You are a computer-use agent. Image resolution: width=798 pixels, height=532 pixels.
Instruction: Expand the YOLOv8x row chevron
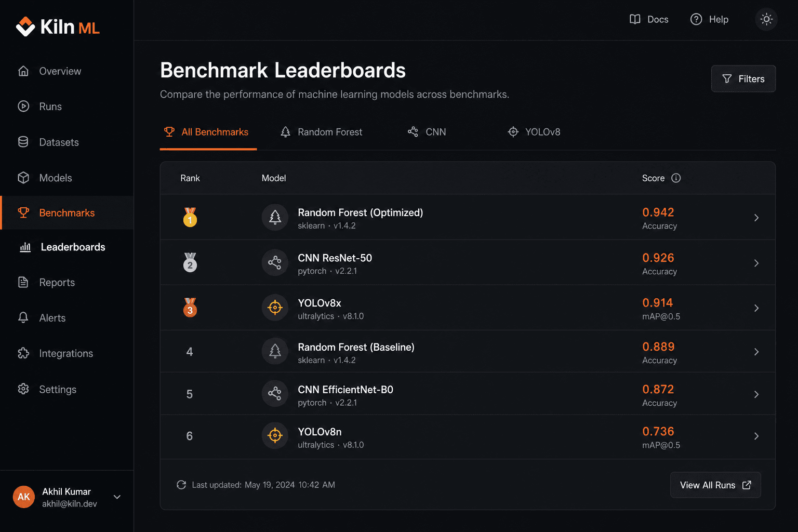click(x=756, y=308)
